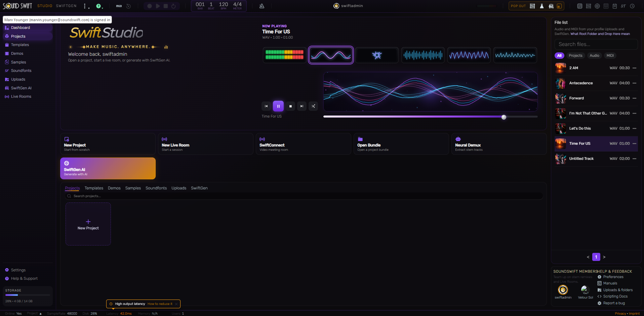Screen dimensions: 644x316
Task: Click the Search projects input field
Action: click(x=304, y=196)
